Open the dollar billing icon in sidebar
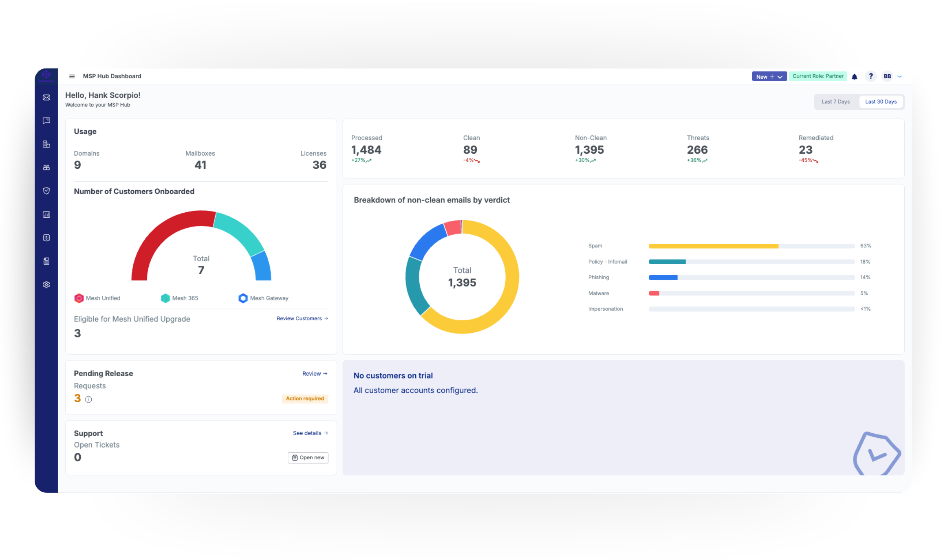This screenshot has width=943, height=560. click(x=46, y=238)
